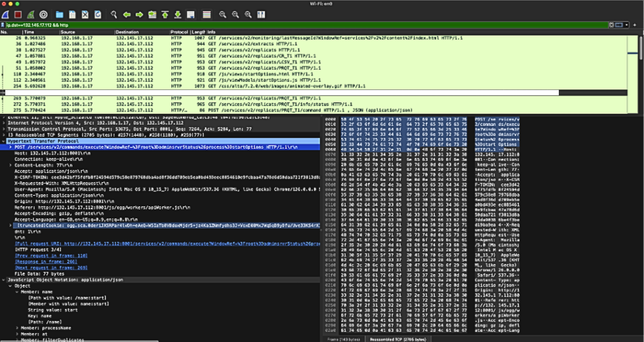Jump to the last packet
This screenshot has height=342, width=644.
pos(178,14)
